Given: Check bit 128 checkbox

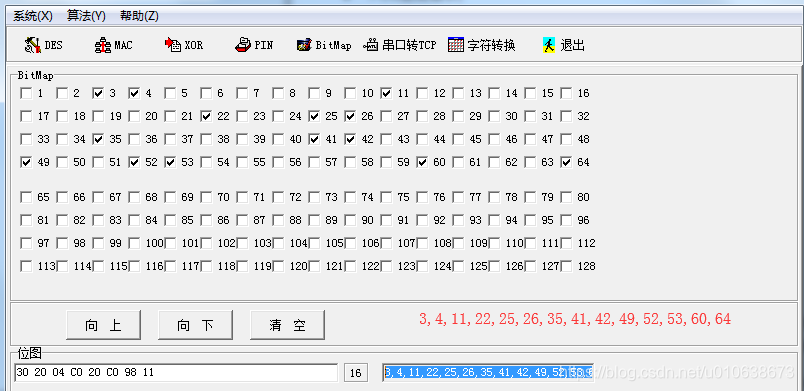Looking at the screenshot, I should point(566,266).
